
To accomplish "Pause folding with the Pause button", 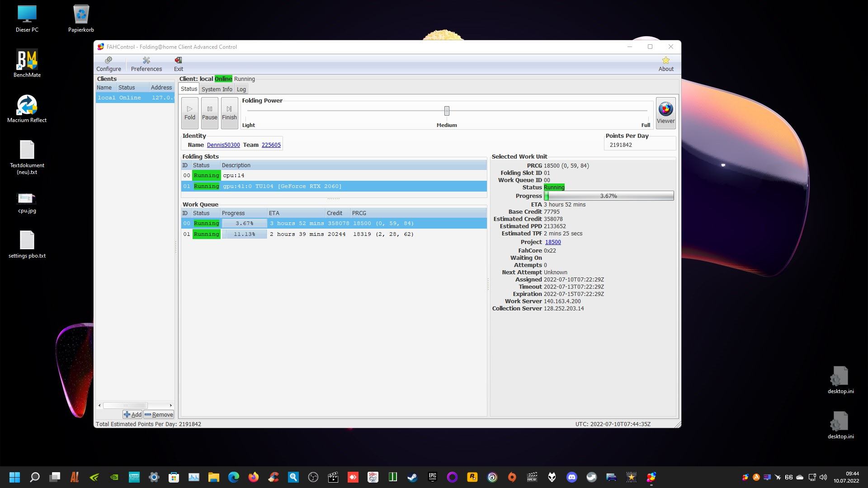I will (x=209, y=113).
